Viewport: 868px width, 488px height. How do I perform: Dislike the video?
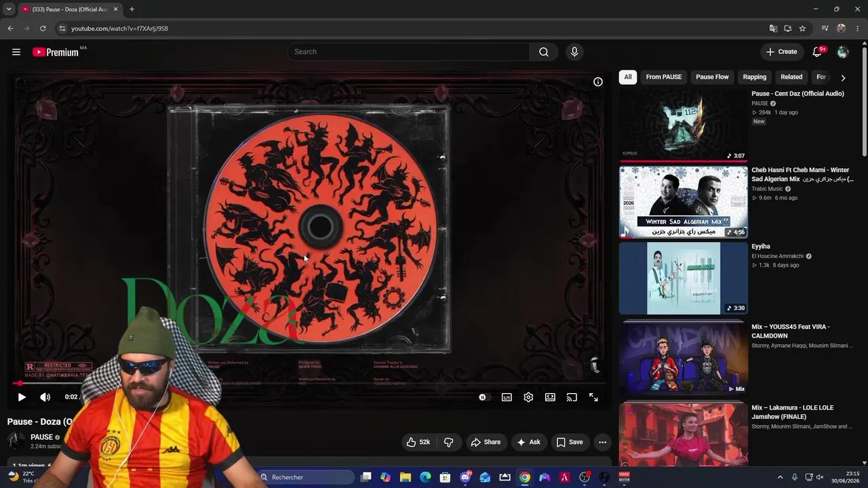click(448, 442)
